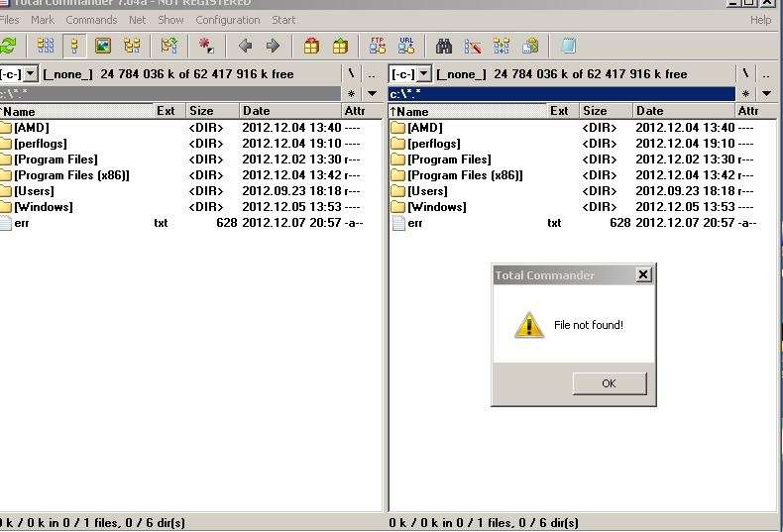The image size is (783, 532).
Task: Click the right panel path bar c:\*.*
Action: click(x=562, y=93)
